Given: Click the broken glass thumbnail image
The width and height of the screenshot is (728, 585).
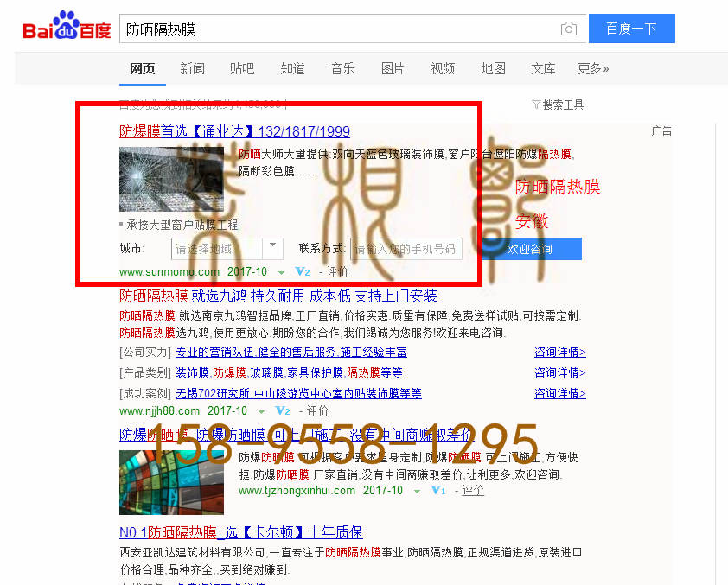Looking at the screenshot, I should [x=171, y=179].
